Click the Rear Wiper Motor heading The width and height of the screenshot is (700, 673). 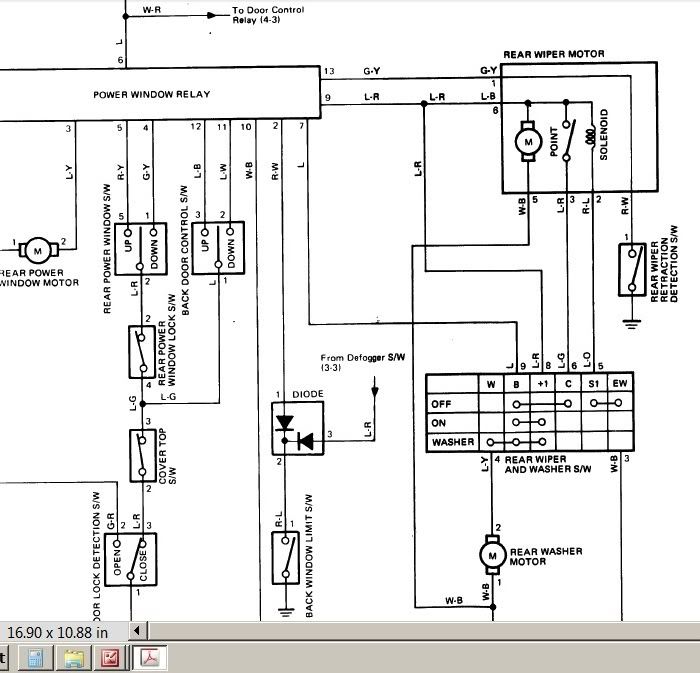[x=555, y=54]
